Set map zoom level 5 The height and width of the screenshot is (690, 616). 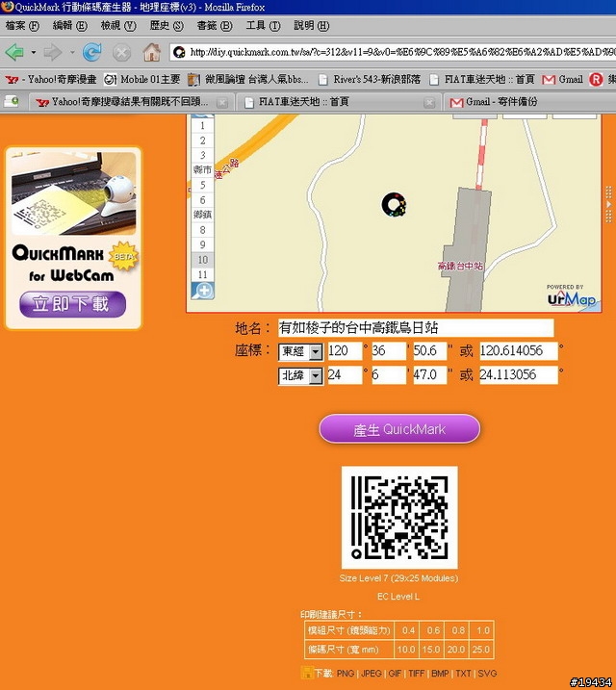[202, 185]
